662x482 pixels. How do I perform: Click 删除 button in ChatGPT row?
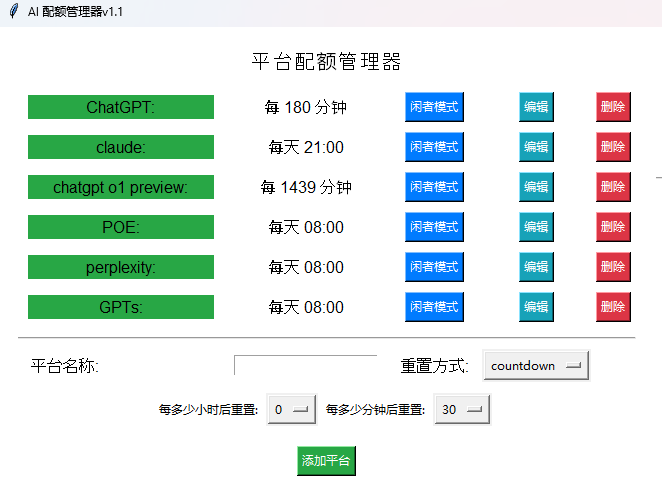point(613,107)
